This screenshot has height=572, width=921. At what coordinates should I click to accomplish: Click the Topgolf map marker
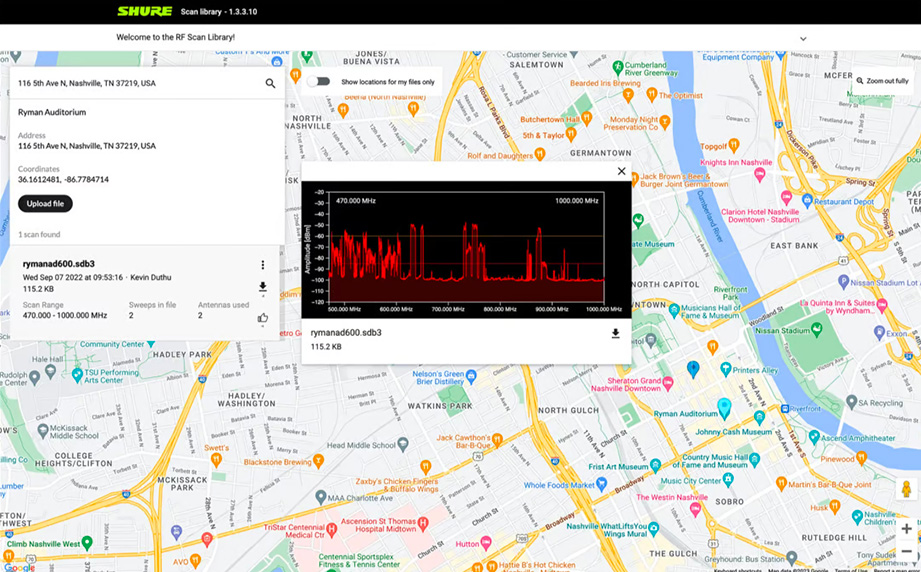[734, 145]
